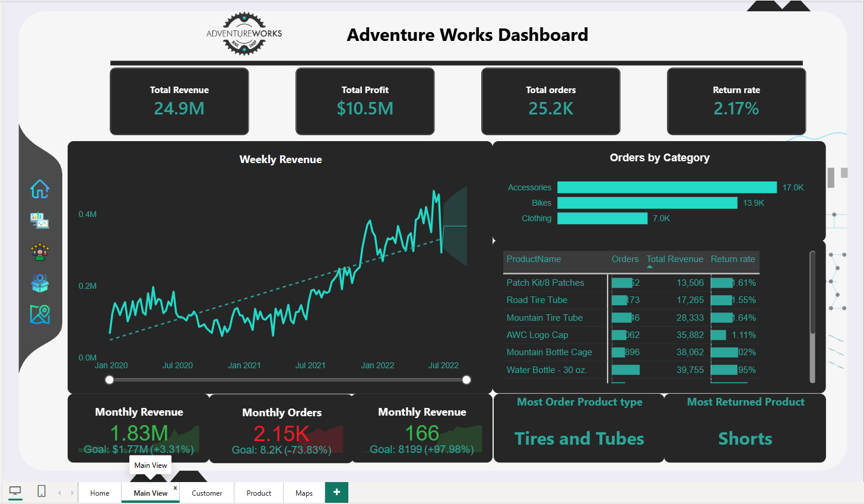The width and height of the screenshot is (864, 504).
Task: Click the 39,755 revenue cell
Action: (690, 370)
